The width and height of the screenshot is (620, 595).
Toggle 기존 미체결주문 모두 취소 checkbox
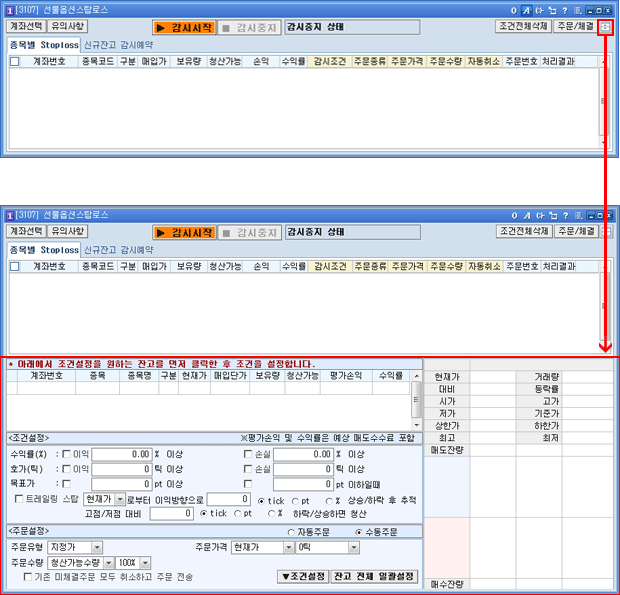click(27, 577)
